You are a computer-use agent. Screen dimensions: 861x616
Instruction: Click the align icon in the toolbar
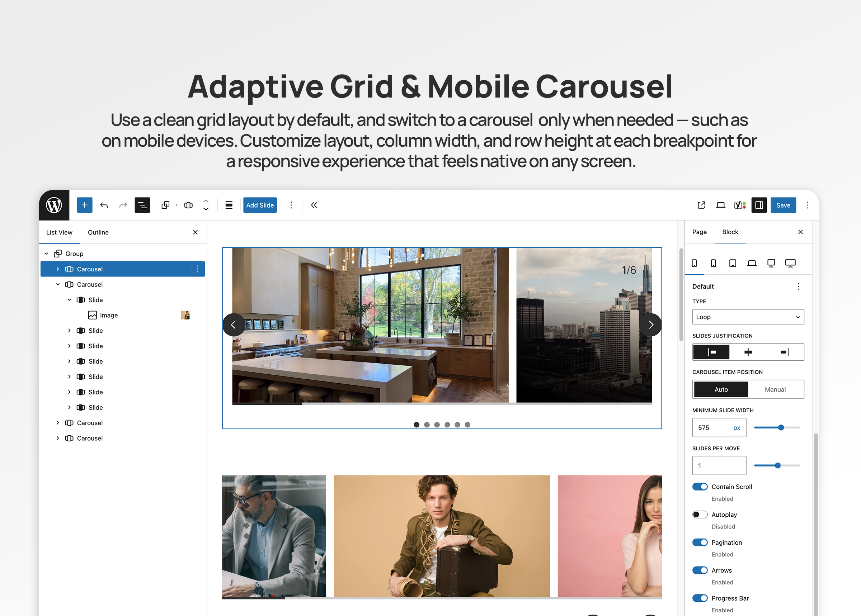pos(229,205)
